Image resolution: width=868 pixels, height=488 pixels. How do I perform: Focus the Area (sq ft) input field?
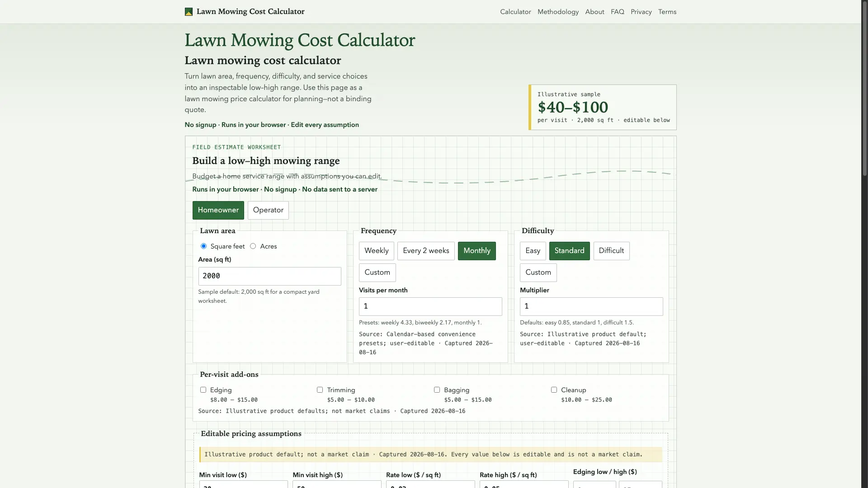[269, 276]
